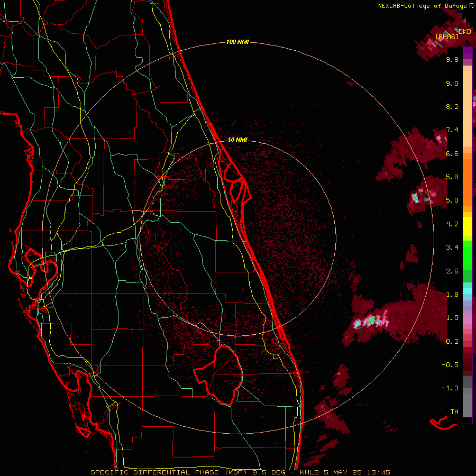Screen dimensions: 476x476
Task: Click the 0.2 scale value
Action: click(452, 342)
